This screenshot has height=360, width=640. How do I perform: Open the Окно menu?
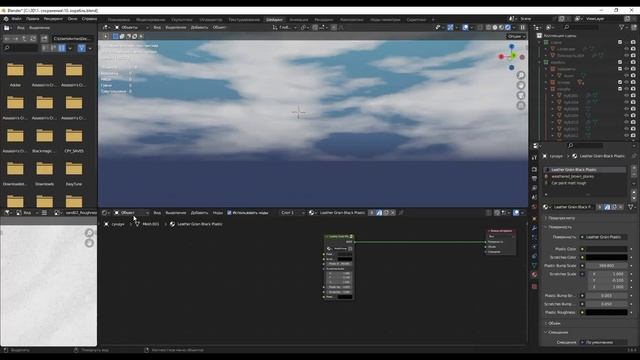(72, 19)
